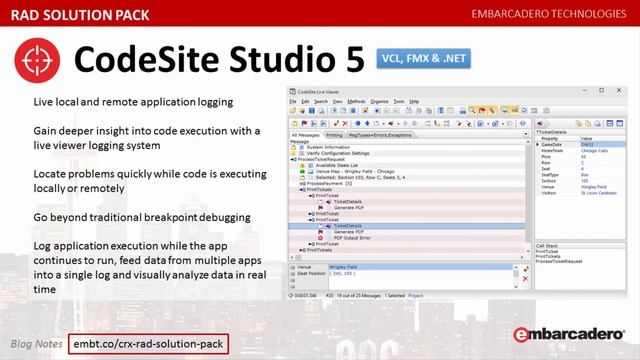
Task: Click '19 out of 25 Messages' in status bar
Action: pos(359,296)
